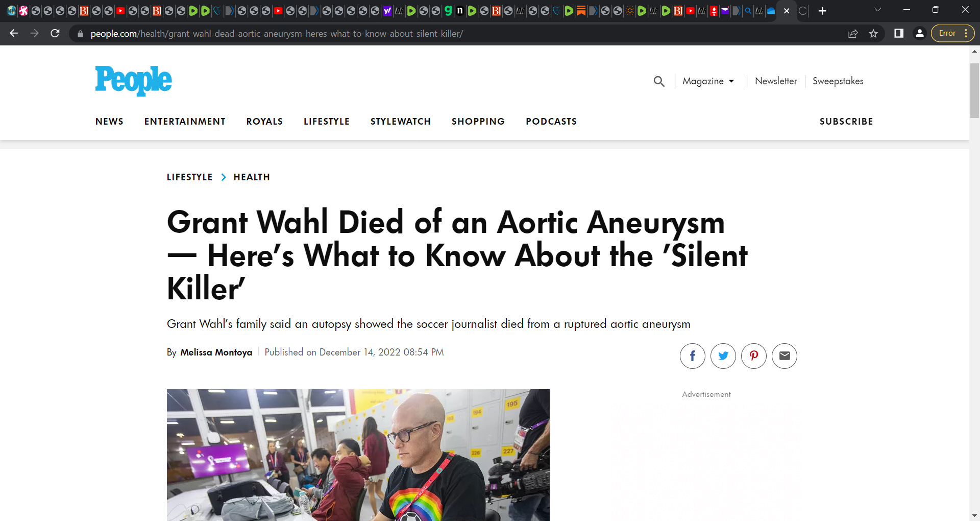Reload the current page
Viewport: 980px width, 521px height.
[x=55, y=34]
